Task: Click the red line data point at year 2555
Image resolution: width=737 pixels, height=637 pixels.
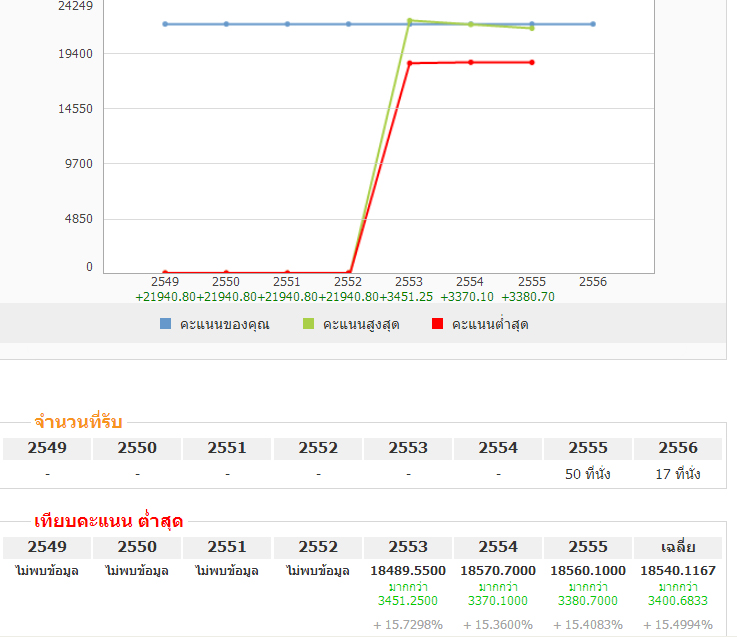Action: click(x=532, y=62)
